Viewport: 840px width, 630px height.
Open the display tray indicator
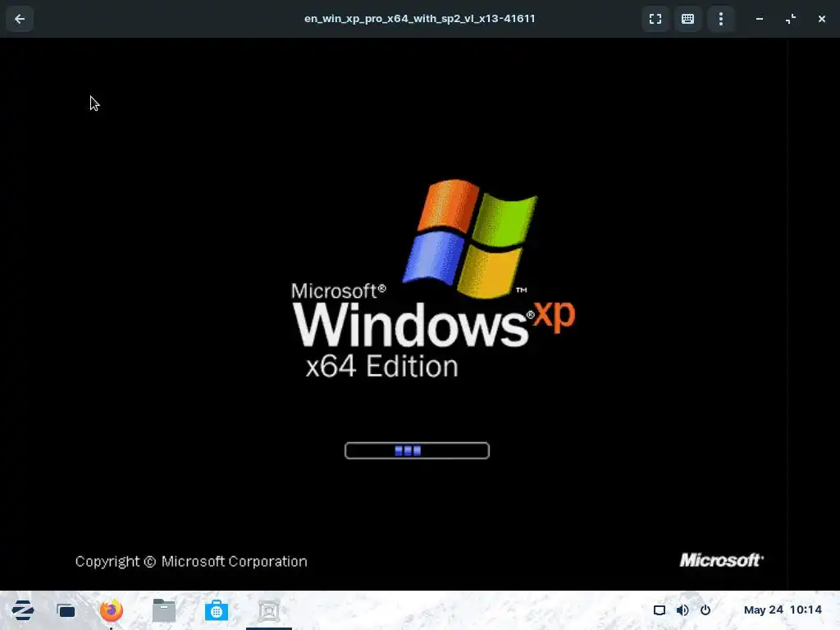coord(660,610)
